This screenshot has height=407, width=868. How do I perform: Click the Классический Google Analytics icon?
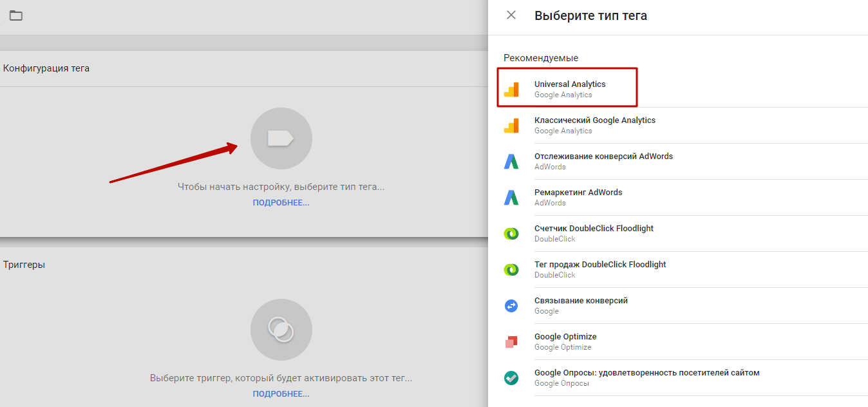511,126
